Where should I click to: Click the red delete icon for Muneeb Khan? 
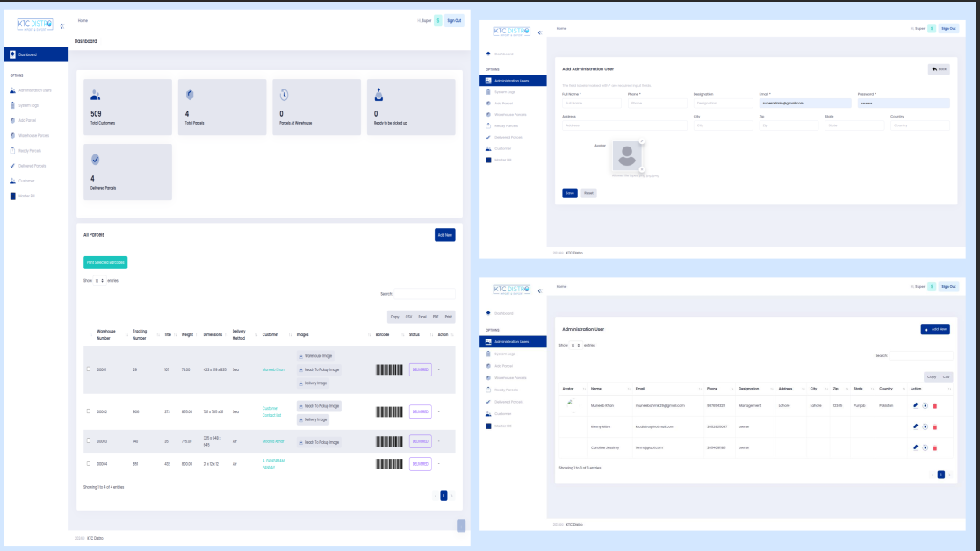pyautogui.click(x=934, y=405)
